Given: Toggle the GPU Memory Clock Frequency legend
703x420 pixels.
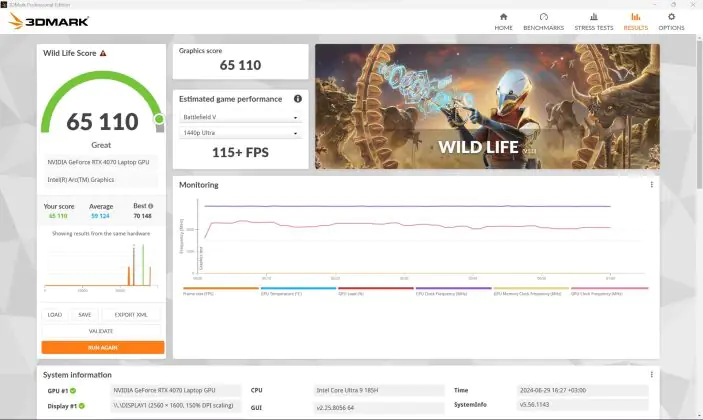Looking at the screenshot, I should tap(531, 291).
